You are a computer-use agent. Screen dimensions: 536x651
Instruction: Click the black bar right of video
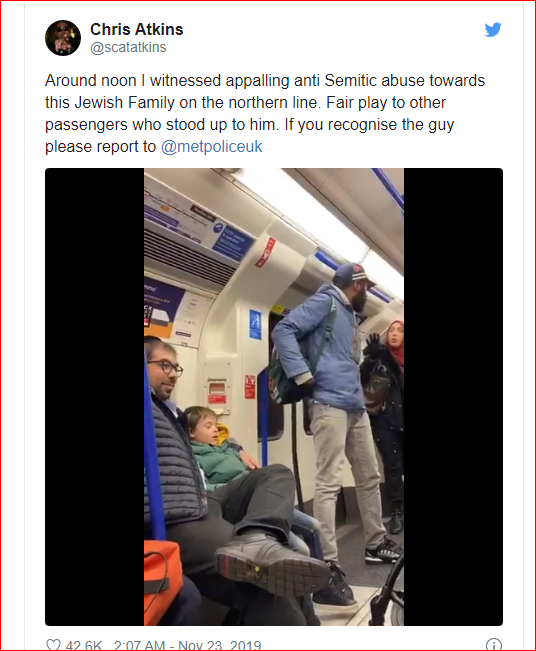[453, 396]
